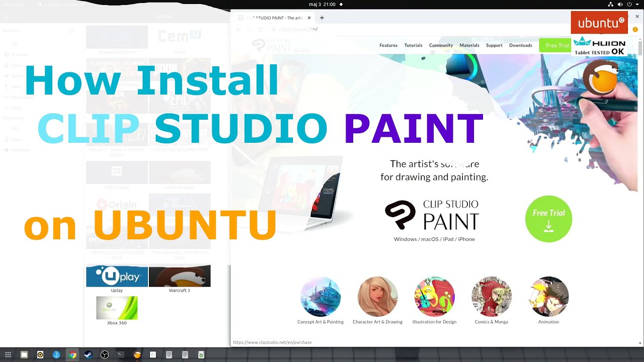Open the clock showing maj 3 21:00
Image resolution: width=644 pixels, height=362 pixels.
click(x=322, y=4)
